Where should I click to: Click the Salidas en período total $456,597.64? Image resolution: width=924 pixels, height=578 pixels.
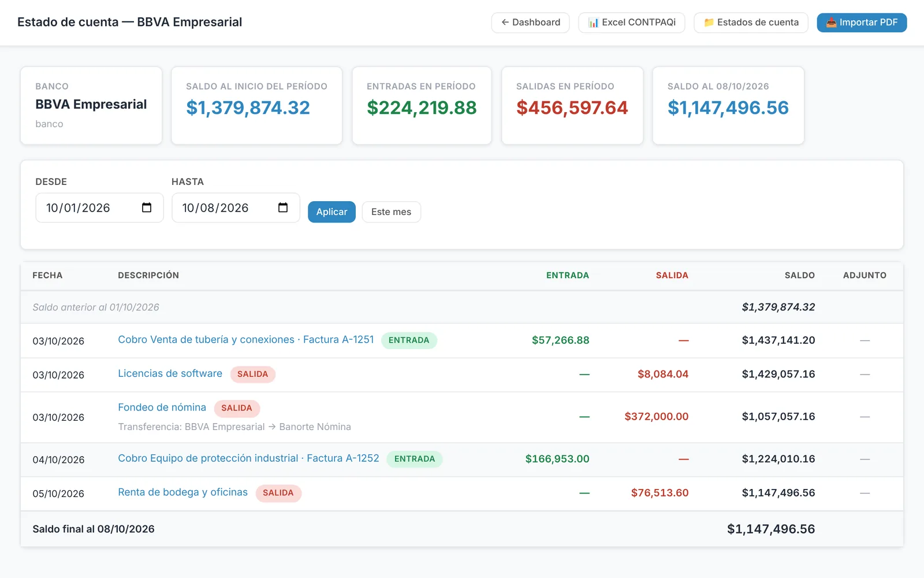tap(572, 108)
